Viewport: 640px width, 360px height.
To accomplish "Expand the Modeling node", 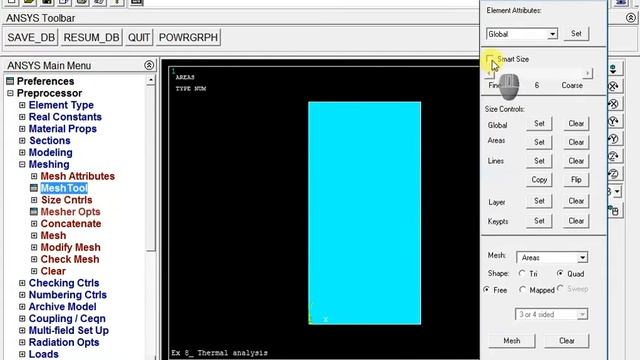I will coord(22,153).
